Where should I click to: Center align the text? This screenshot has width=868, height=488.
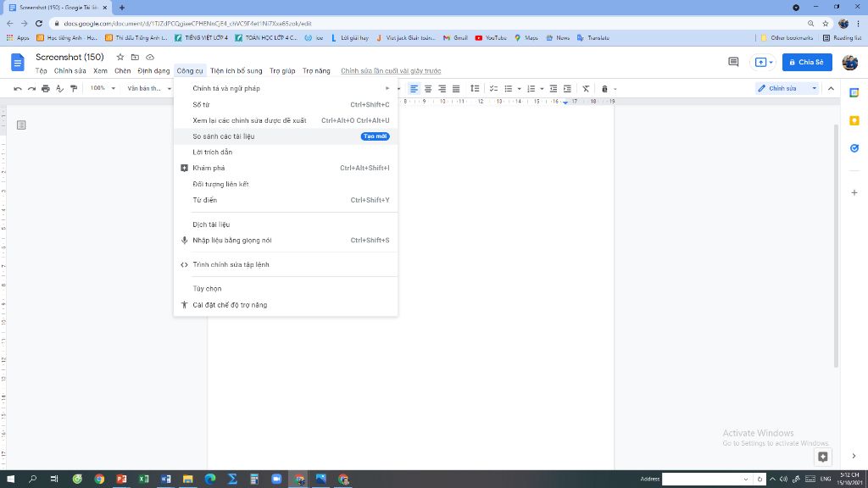428,88
